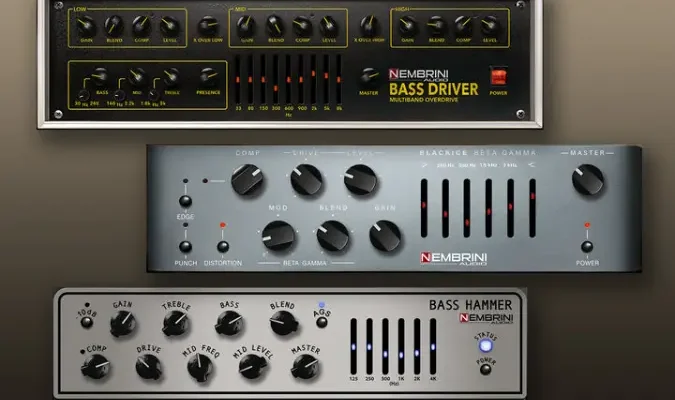
Task: Switch off the Beta Gamma Power button
Action: pos(587,246)
